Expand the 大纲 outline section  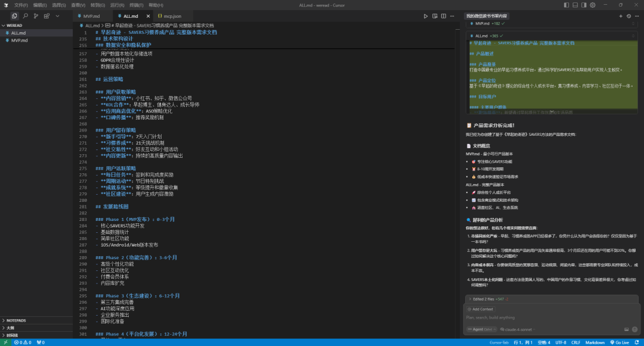(36, 328)
